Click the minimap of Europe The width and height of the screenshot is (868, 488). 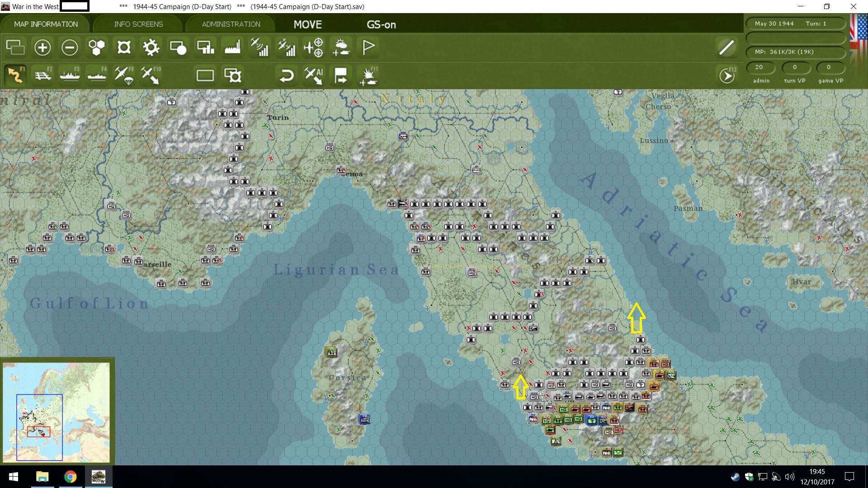[57, 412]
